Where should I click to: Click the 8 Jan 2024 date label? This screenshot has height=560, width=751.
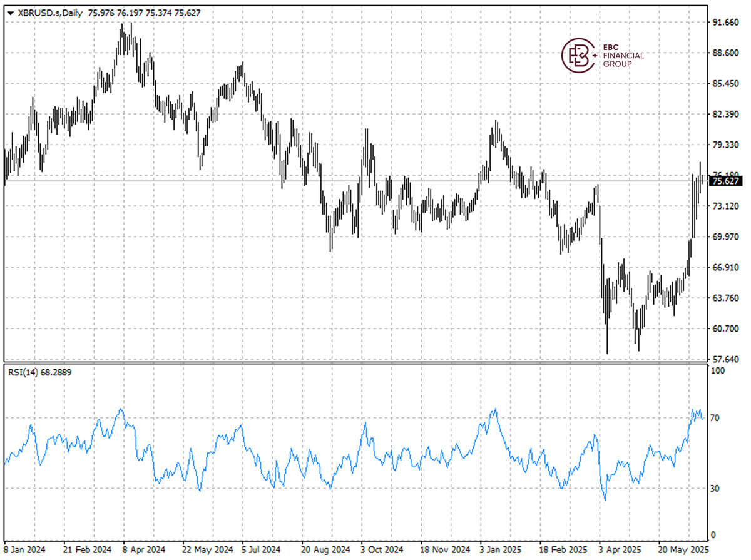(24, 549)
